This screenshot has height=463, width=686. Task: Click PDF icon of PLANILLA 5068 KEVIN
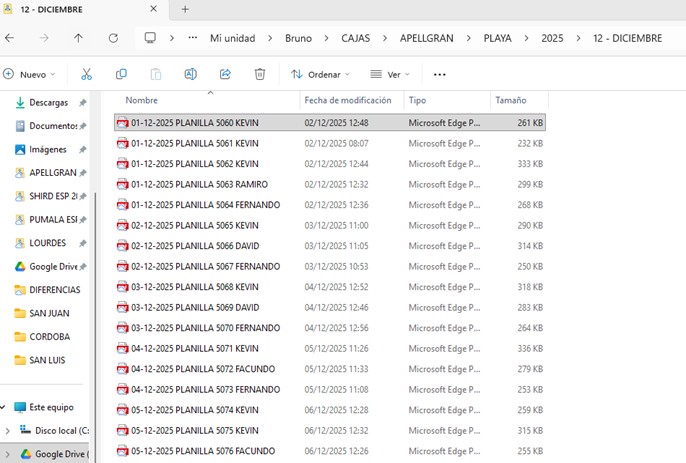[122, 287]
